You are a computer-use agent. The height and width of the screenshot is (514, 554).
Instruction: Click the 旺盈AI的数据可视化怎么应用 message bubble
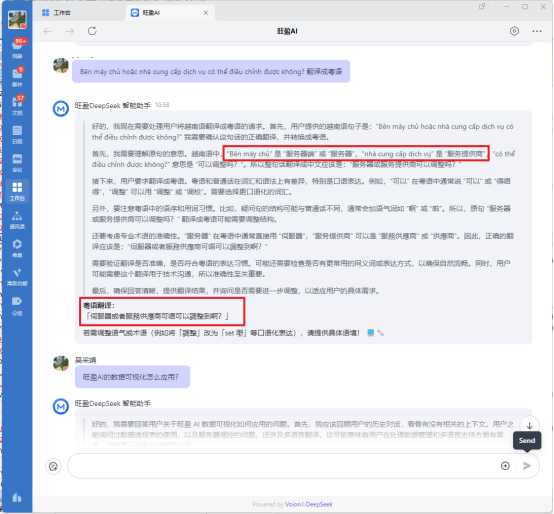click(132, 377)
